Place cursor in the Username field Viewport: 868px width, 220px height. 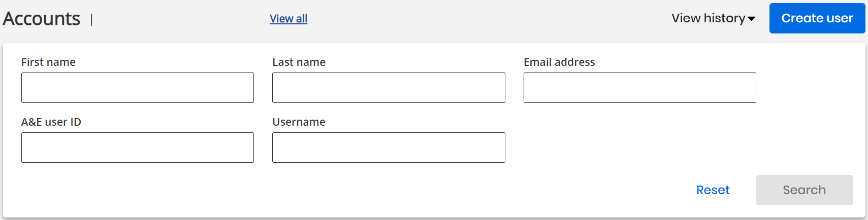click(x=389, y=148)
